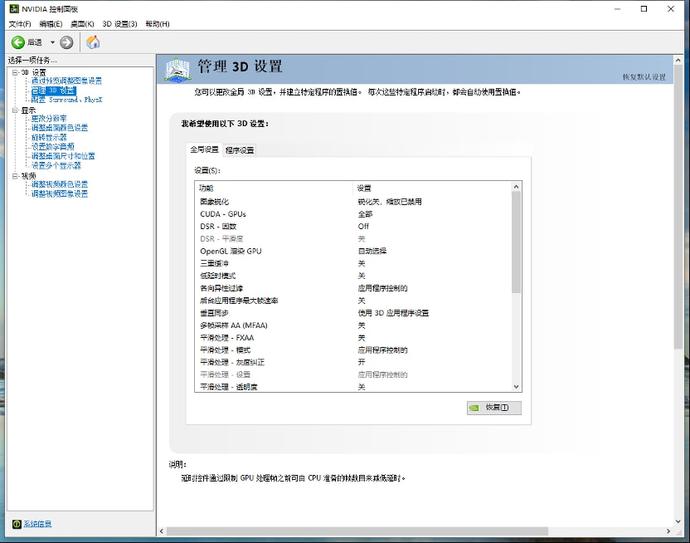Image resolution: width=690 pixels, height=543 pixels.
Task: Open 调整桌面颜色设置 in tree
Action: [x=59, y=128]
